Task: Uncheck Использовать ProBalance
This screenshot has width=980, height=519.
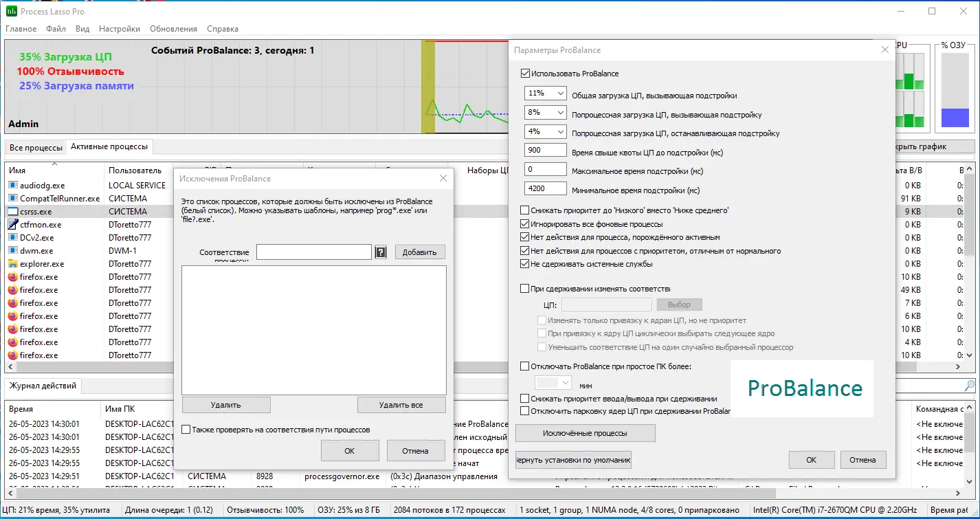Action: click(526, 74)
